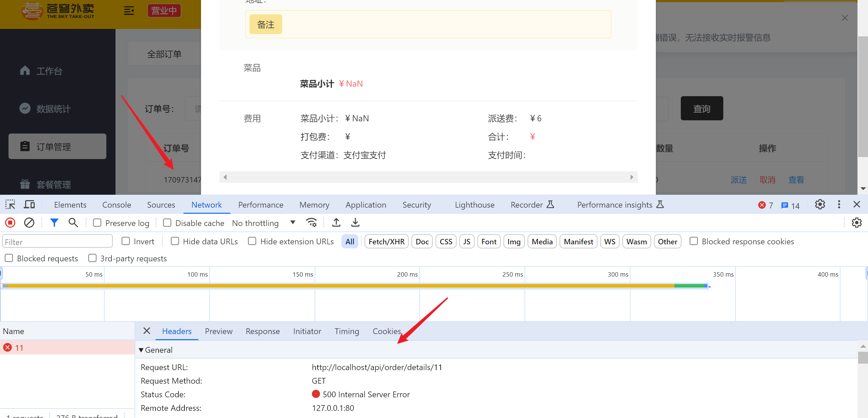Enable Preserve log checkbox

[x=97, y=223]
